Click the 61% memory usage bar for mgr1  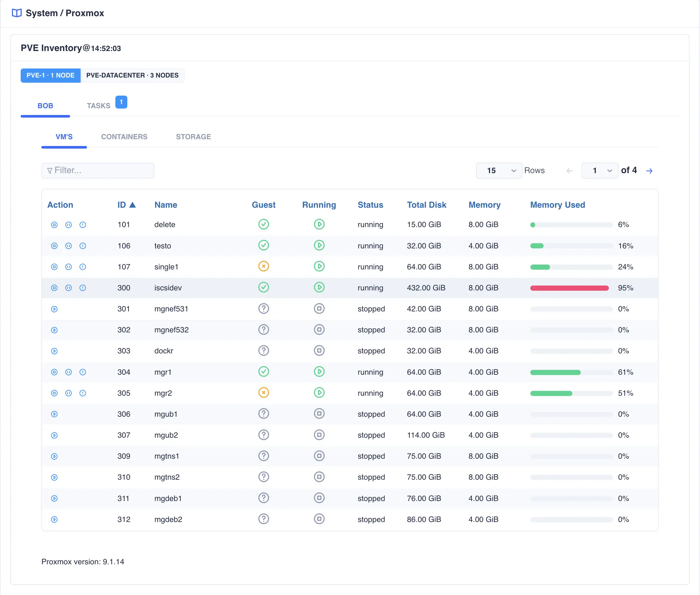tap(571, 372)
